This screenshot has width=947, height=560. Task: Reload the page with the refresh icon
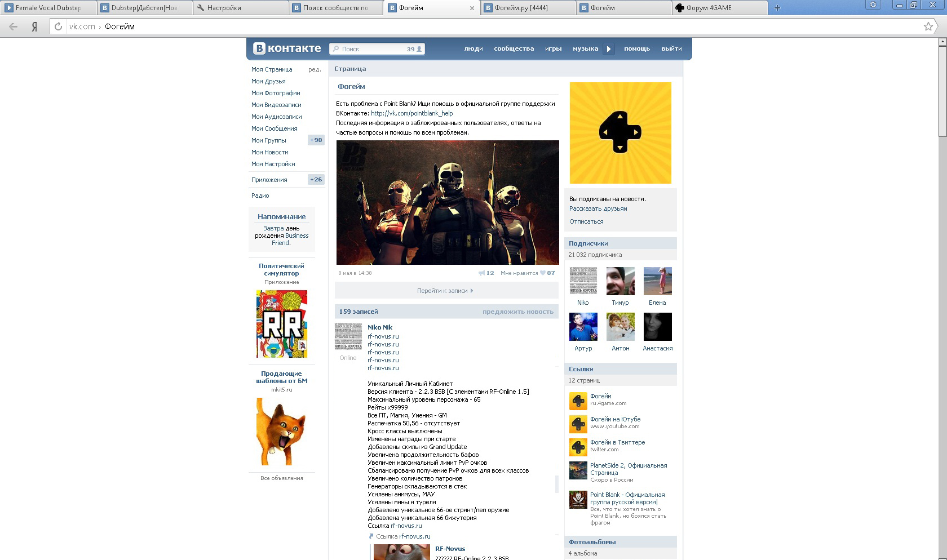[58, 26]
